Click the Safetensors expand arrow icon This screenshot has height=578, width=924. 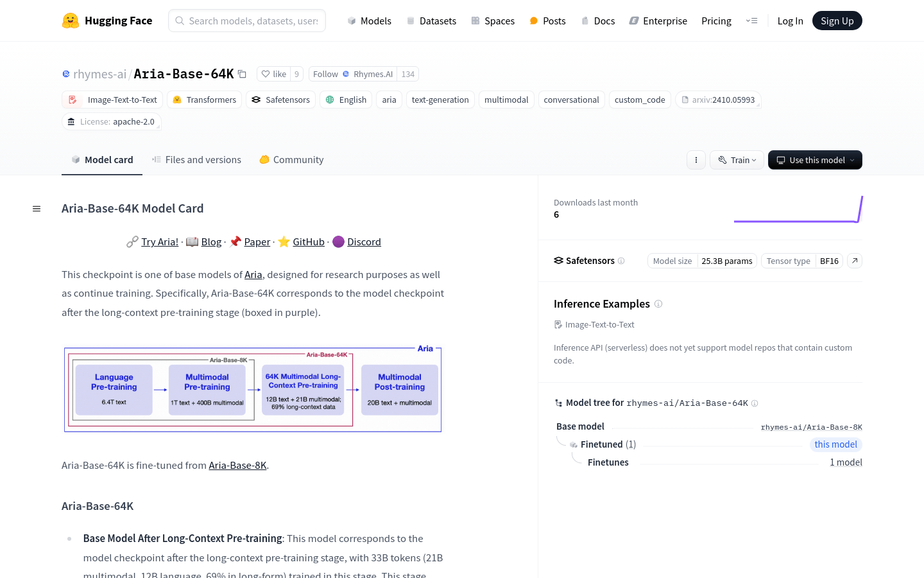click(855, 261)
